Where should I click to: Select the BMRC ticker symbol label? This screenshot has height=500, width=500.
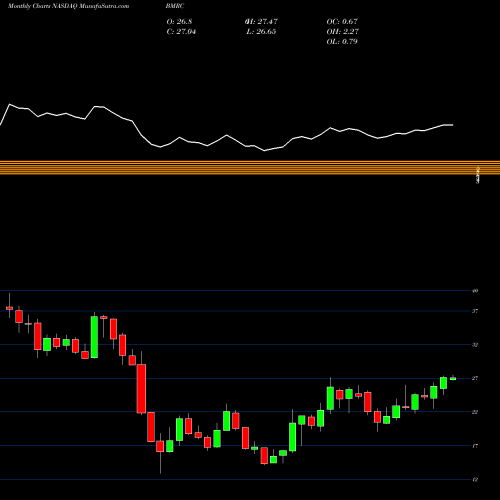coord(175,6)
